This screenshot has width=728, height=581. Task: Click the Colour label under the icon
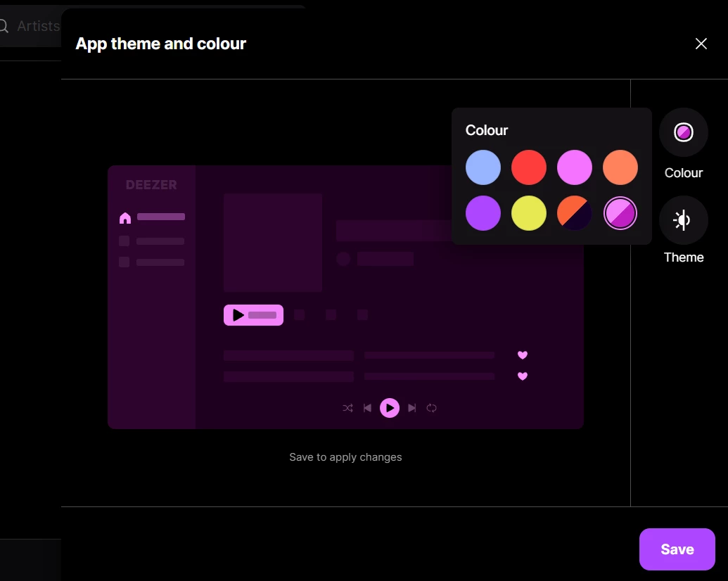(x=684, y=173)
